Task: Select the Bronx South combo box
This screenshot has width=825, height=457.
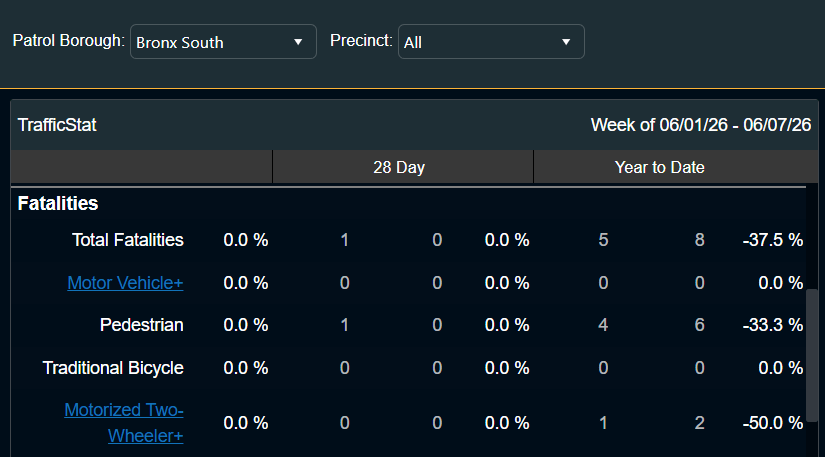Action: (223, 42)
